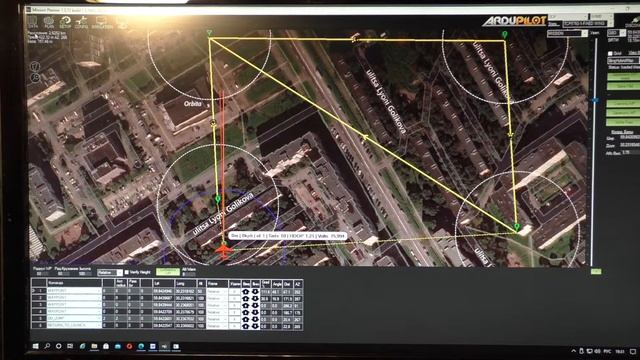Select green waypoint marker at bottom-right route corner

517,227
